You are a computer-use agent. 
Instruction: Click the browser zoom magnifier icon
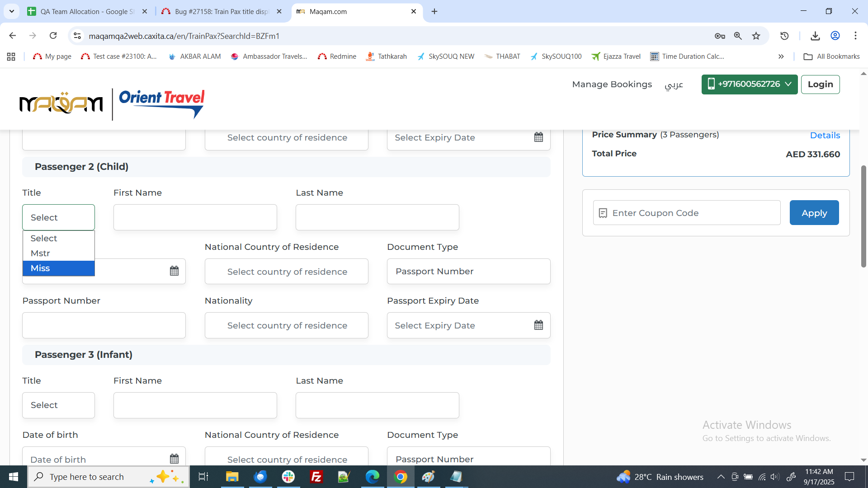738,36
